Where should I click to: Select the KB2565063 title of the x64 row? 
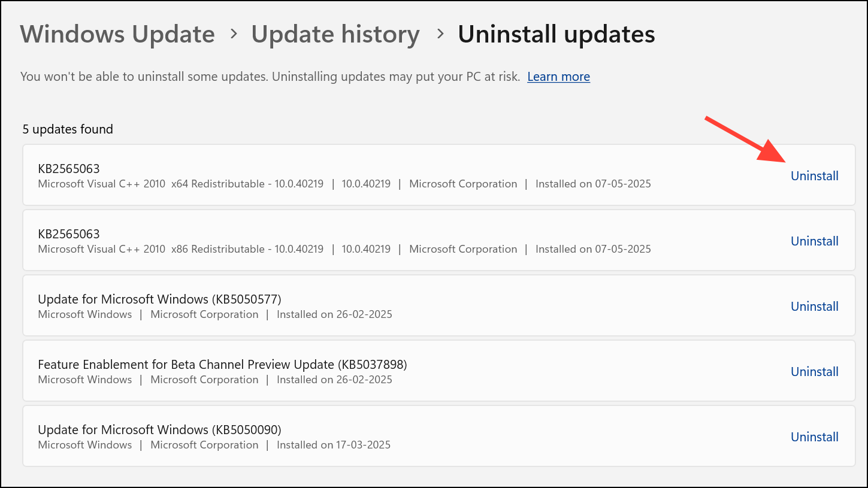click(x=69, y=168)
